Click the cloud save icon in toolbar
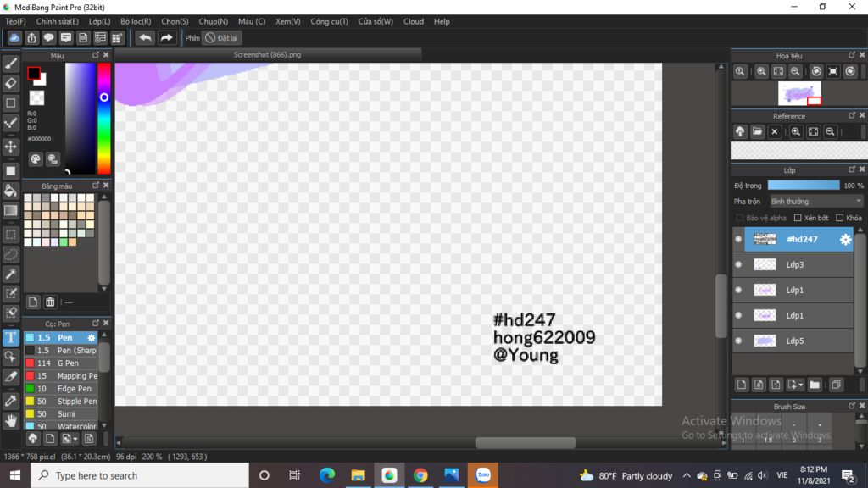Image resolution: width=868 pixels, height=488 pixels. click(14, 37)
